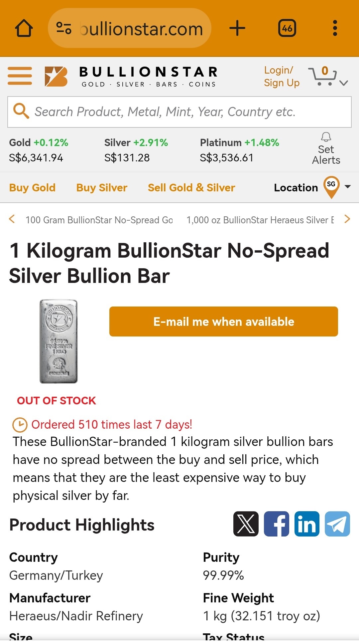Open the Buy Gold menu

click(x=32, y=188)
